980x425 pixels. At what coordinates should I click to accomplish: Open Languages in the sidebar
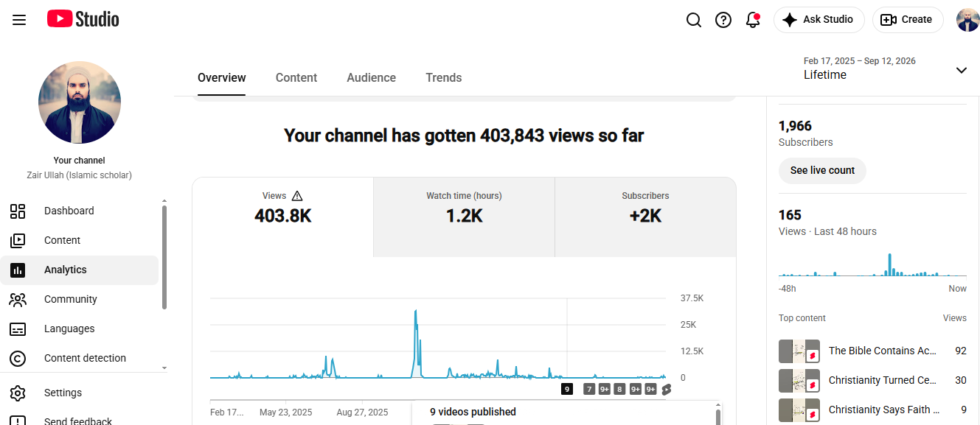pyautogui.click(x=80, y=329)
